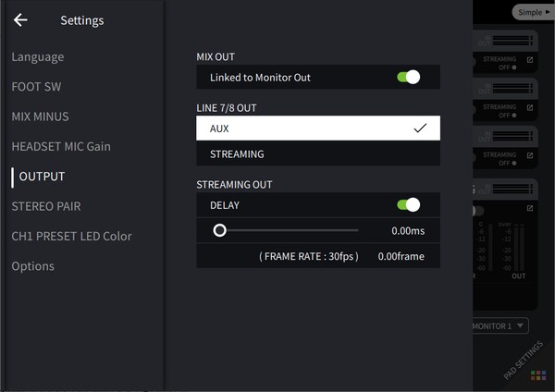This screenshot has width=555, height=392.
Task: Toggle Linked to Monitor Out switch
Action: [x=407, y=78]
